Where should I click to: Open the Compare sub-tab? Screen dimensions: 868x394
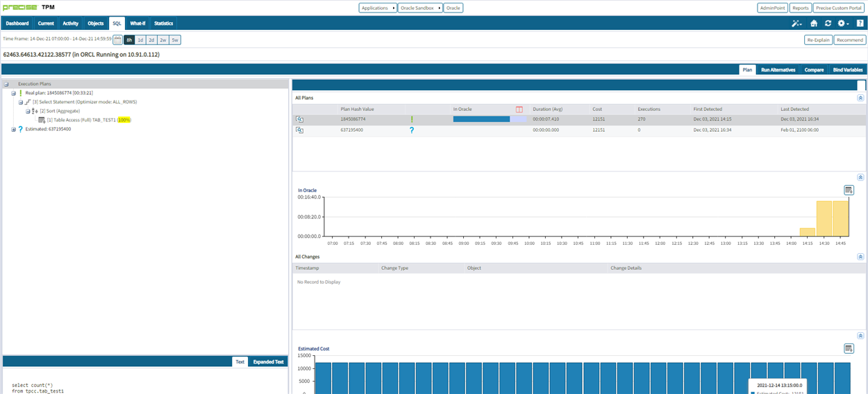click(x=814, y=69)
